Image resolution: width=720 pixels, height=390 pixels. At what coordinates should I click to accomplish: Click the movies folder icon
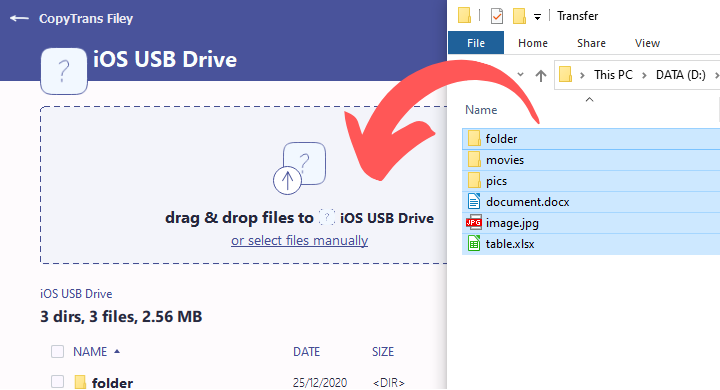tap(474, 159)
